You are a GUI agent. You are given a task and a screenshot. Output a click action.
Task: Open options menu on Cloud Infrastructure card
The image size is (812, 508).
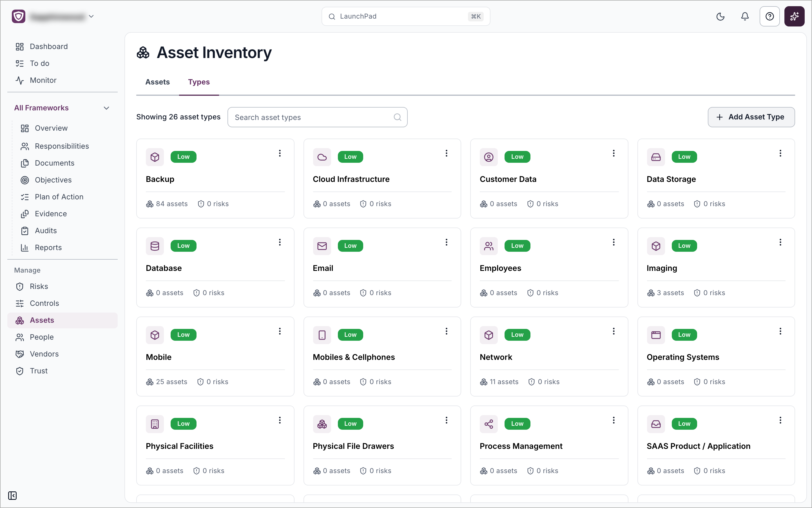point(447,153)
